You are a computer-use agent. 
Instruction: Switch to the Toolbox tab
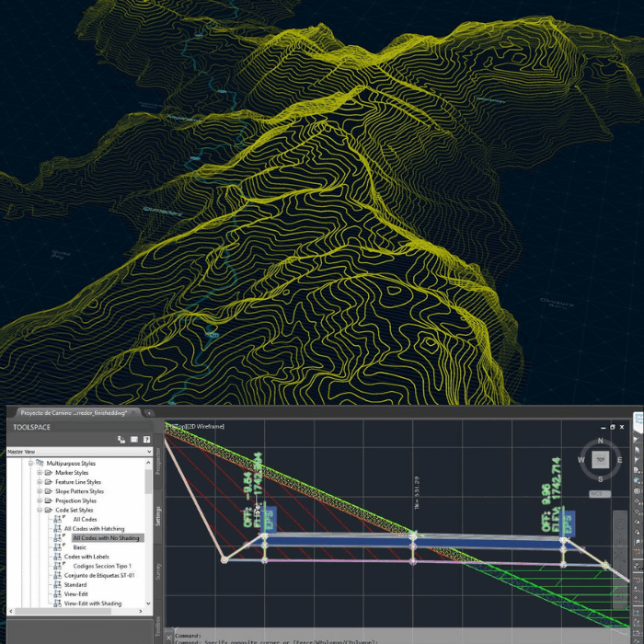click(x=158, y=626)
